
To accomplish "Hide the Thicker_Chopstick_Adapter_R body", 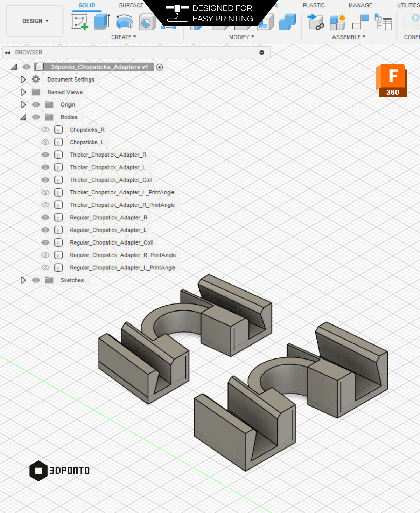I will 45,155.
